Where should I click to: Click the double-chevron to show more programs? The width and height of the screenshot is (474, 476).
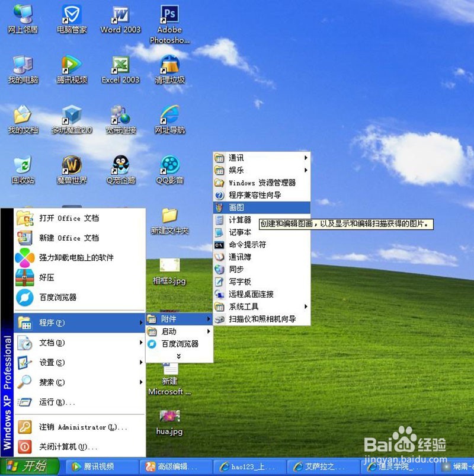[179, 356]
